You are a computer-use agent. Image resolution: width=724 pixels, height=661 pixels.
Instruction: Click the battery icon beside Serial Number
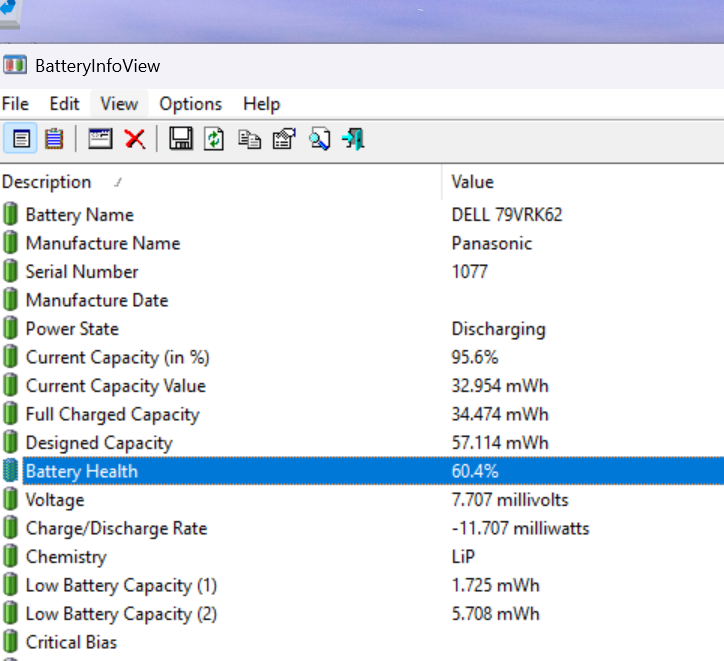point(10,271)
